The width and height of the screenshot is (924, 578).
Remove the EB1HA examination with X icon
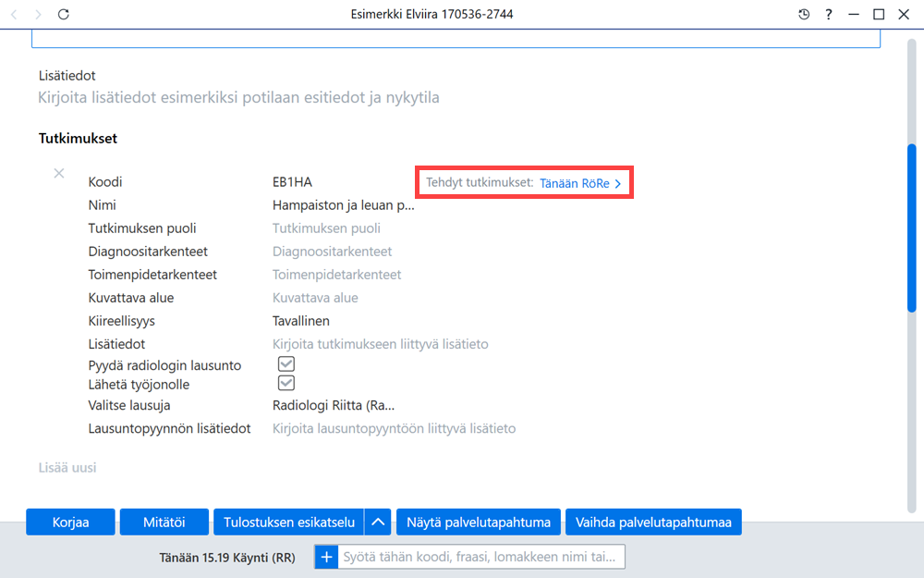tap(59, 173)
